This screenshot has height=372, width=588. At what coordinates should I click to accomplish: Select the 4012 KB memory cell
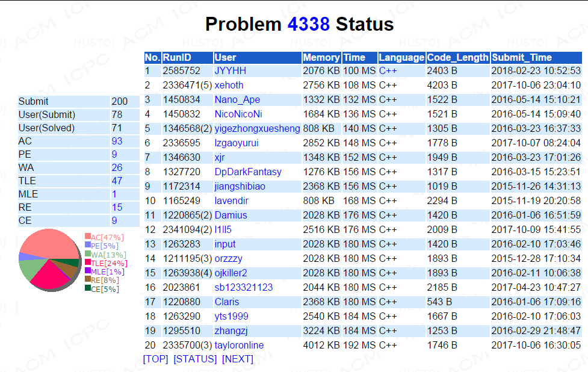coord(321,345)
